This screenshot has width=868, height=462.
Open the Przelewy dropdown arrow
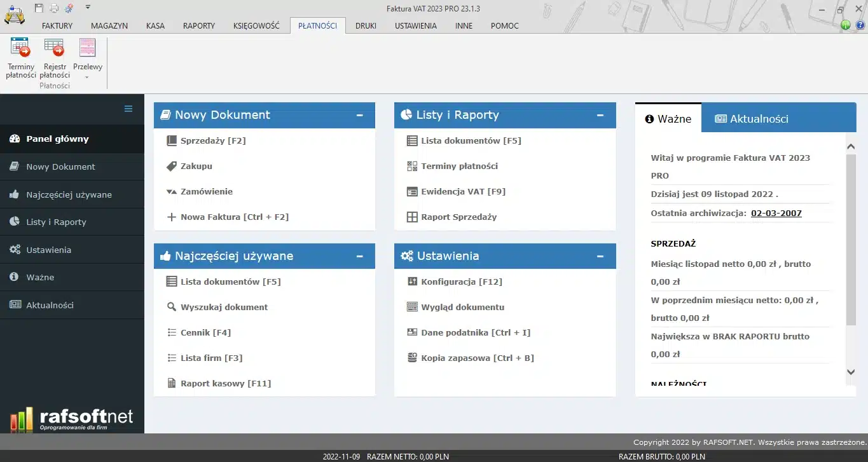click(x=87, y=77)
